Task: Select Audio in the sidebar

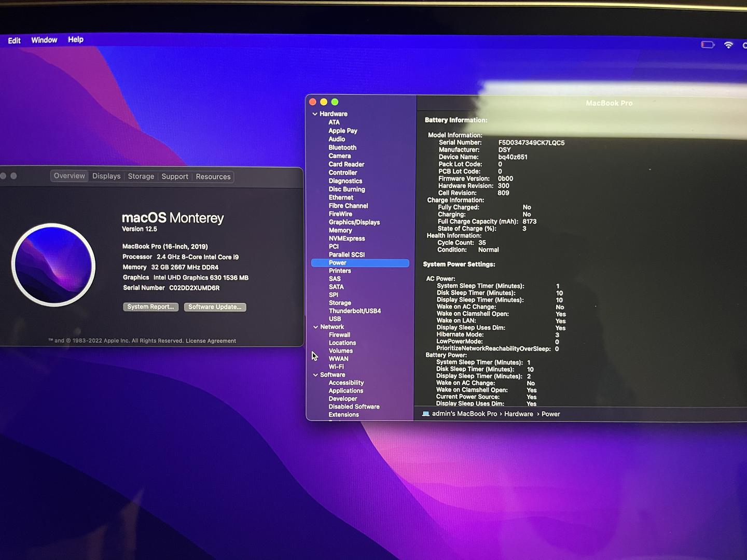Action: point(337,139)
